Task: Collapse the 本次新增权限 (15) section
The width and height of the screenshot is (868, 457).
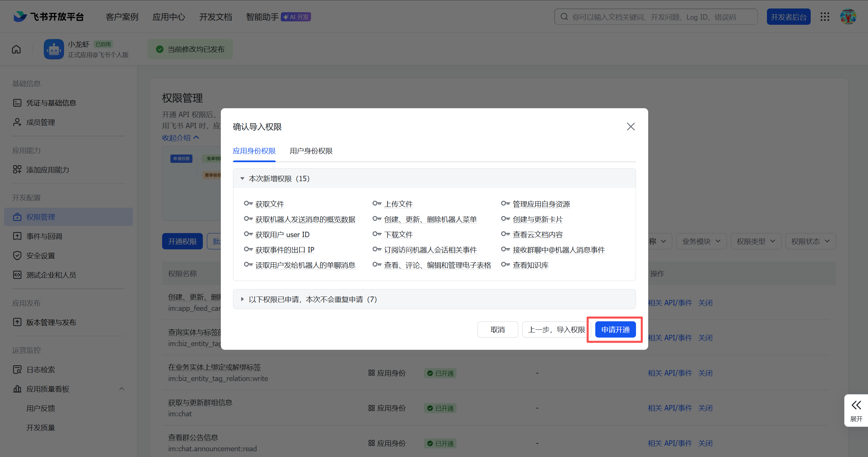Action: click(x=242, y=178)
